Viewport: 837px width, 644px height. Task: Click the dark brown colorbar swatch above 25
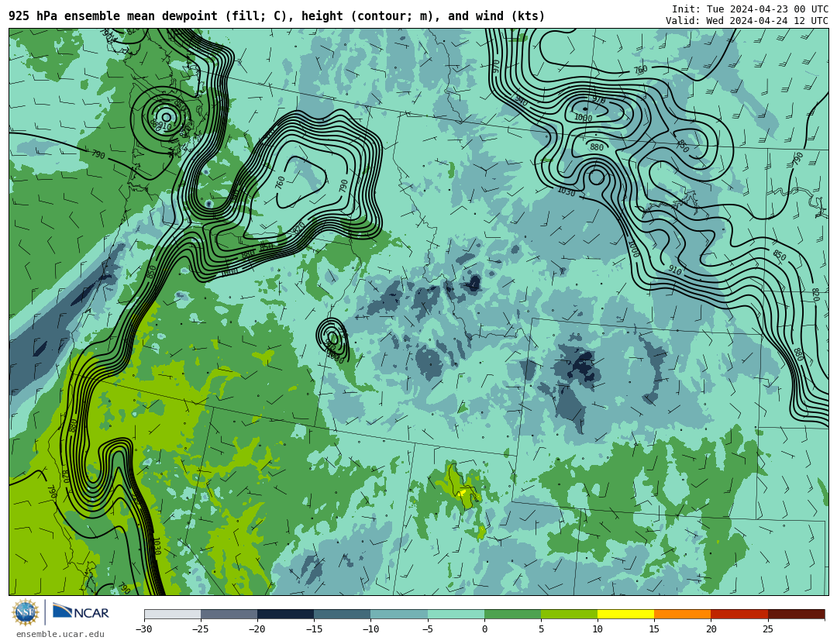[x=797, y=614]
